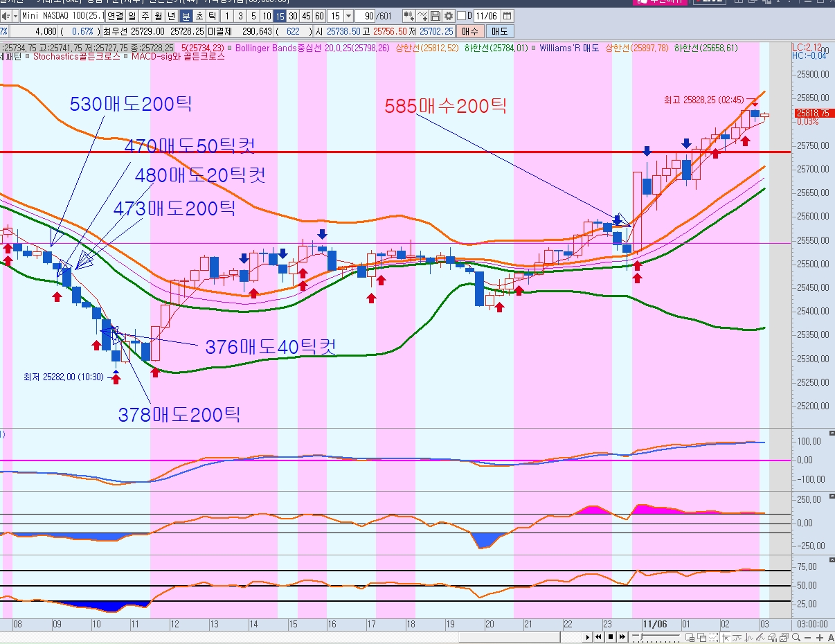
Task: Click the 매도 sell button
Action: [x=499, y=31]
